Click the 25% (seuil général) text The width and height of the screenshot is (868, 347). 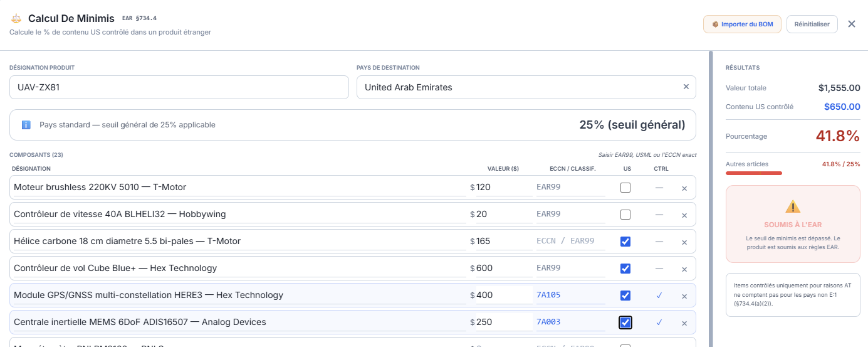632,125
